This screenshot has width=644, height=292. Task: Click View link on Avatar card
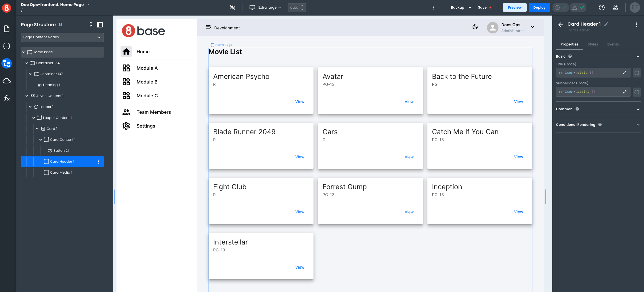[x=409, y=102]
